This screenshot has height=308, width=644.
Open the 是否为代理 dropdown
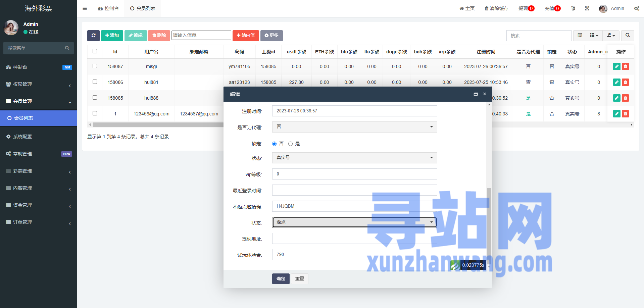354,127
